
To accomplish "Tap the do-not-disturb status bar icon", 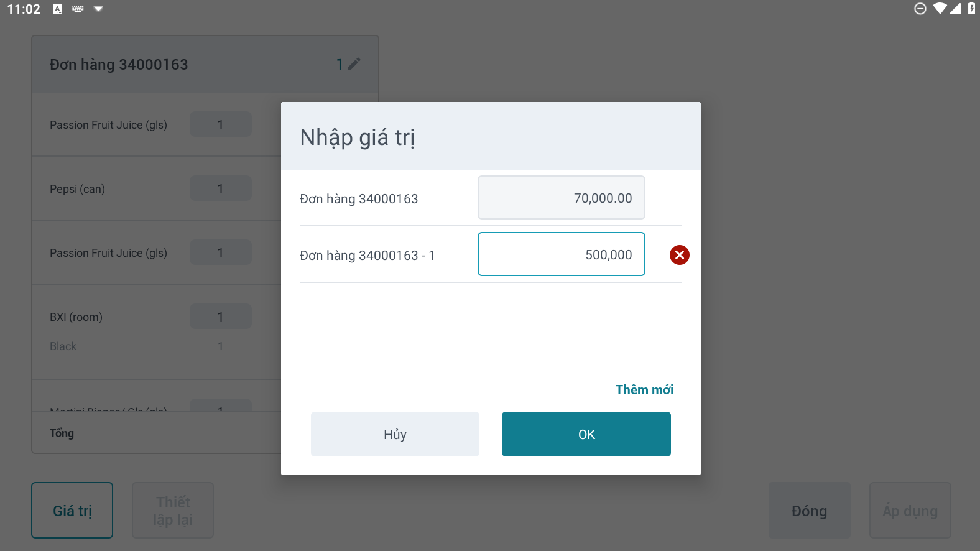I will (x=920, y=9).
